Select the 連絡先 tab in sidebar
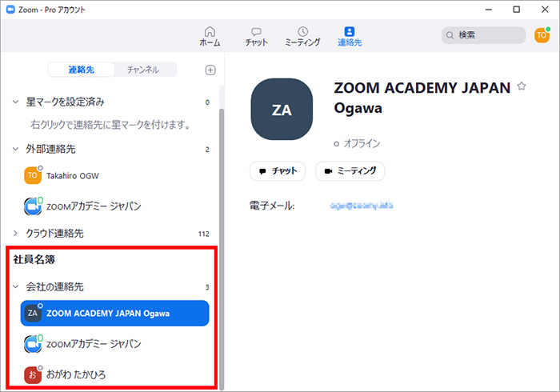This screenshot has height=392, width=560. pos(80,70)
